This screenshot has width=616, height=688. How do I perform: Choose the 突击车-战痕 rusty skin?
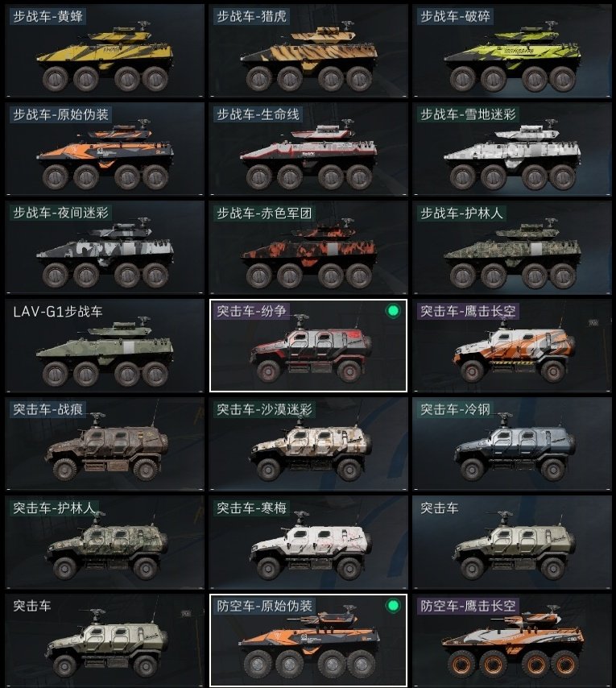pos(105,444)
